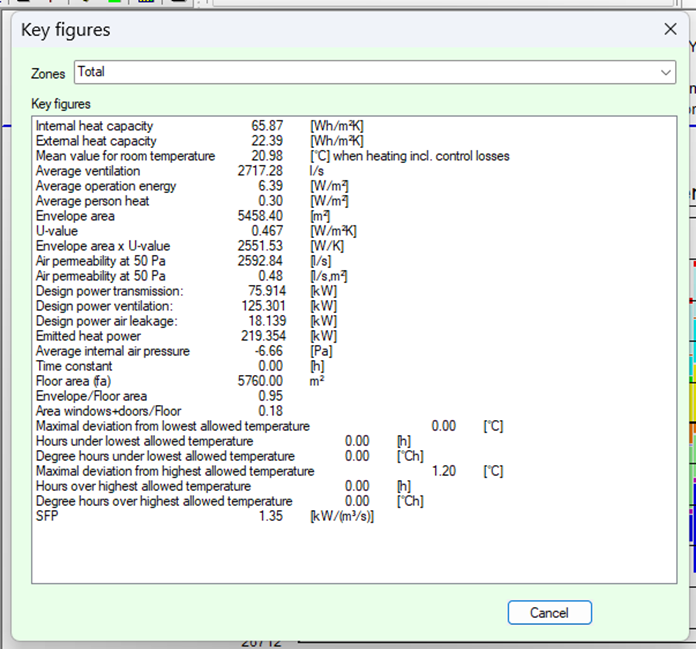Close the Key figures dialog
Image resolution: width=696 pixels, height=649 pixels.
click(670, 29)
